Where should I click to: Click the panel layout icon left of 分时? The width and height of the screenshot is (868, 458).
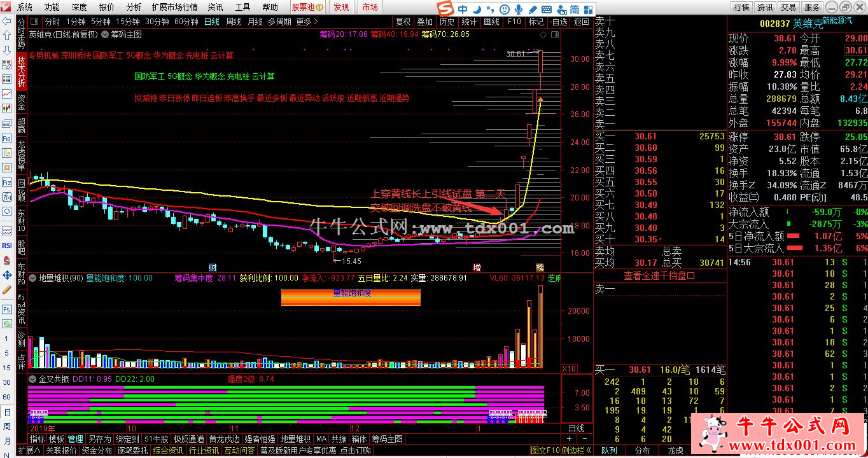coord(34,22)
